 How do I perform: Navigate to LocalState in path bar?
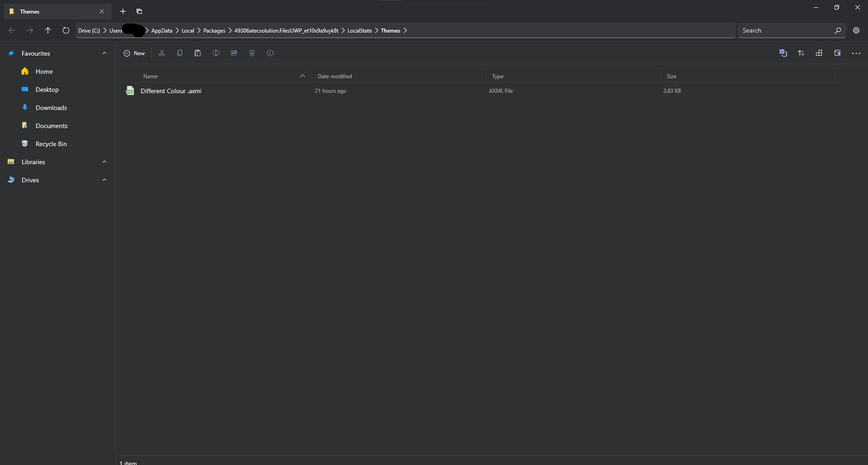click(359, 30)
